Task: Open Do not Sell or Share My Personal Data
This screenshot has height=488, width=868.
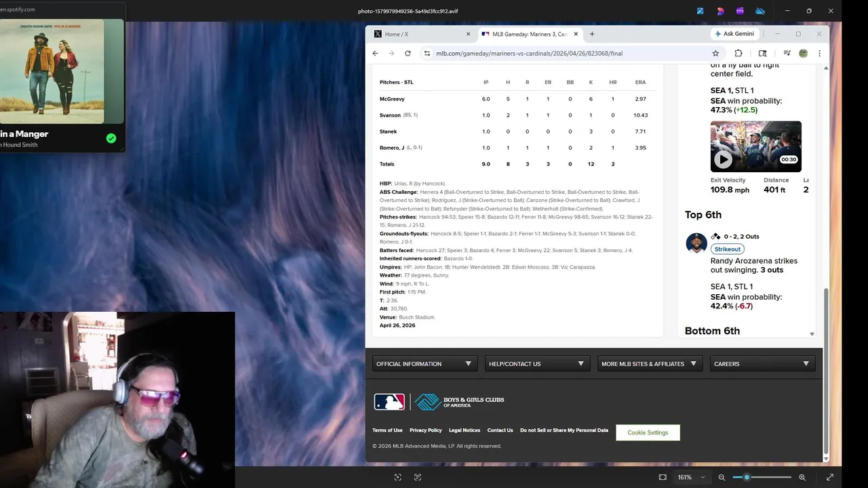Action: point(564,430)
